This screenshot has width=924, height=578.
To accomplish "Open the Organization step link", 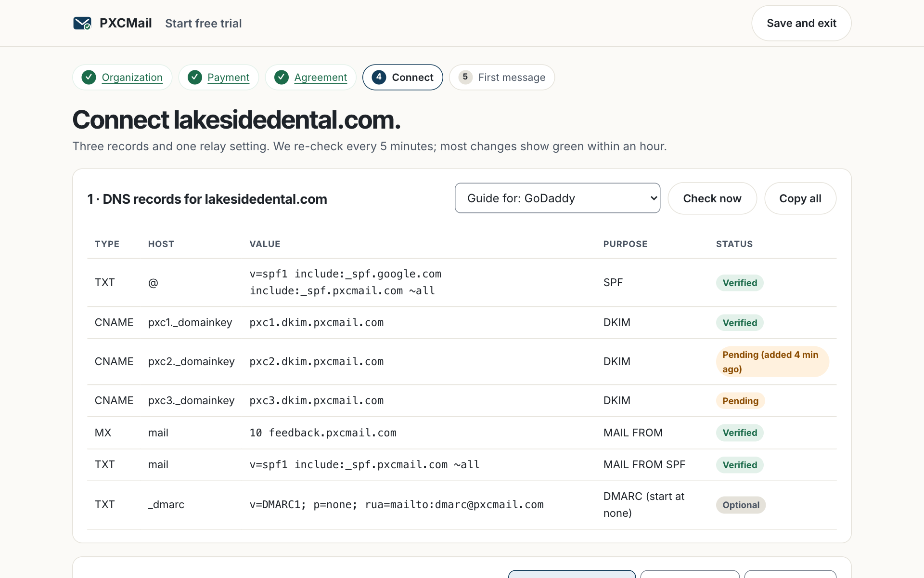I will click(132, 78).
